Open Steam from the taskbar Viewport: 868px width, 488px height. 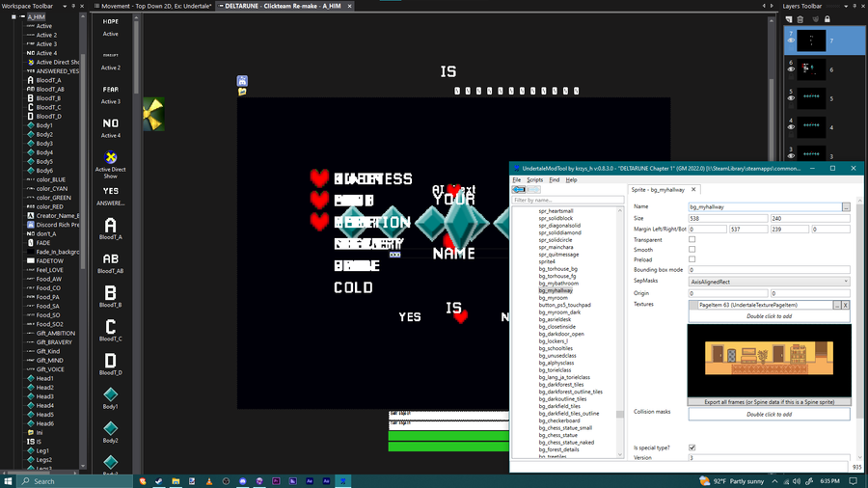pos(159,481)
